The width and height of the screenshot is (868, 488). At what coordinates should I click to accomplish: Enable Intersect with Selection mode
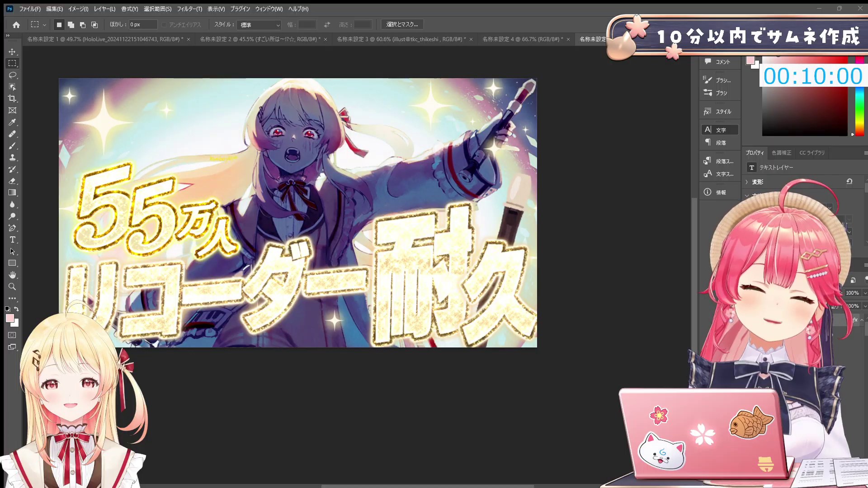(x=94, y=24)
